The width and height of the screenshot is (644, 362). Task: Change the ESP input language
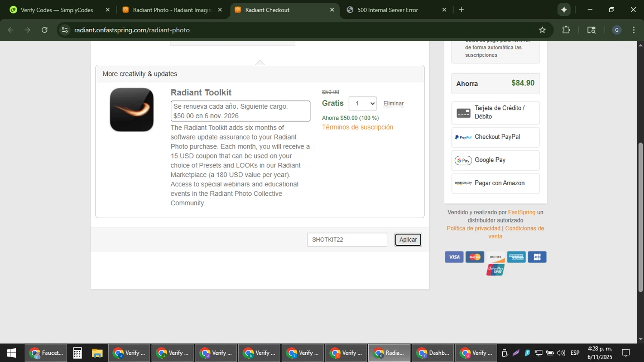(575, 353)
